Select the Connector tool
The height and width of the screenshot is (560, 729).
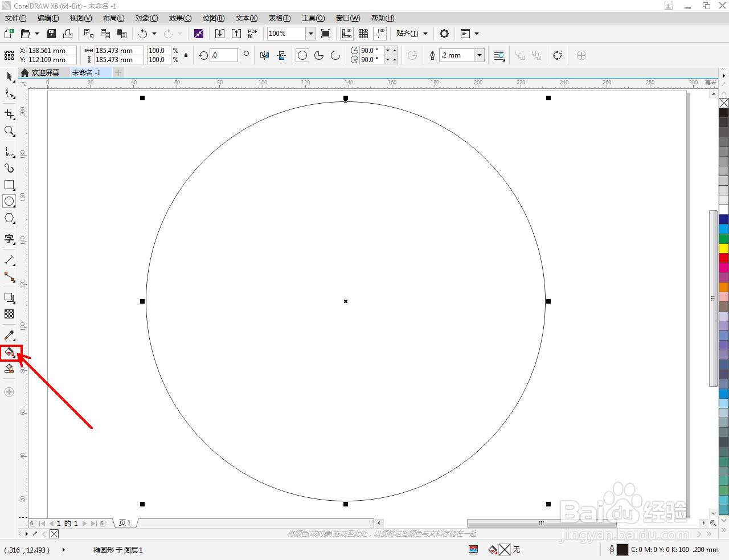pyautogui.click(x=9, y=277)
